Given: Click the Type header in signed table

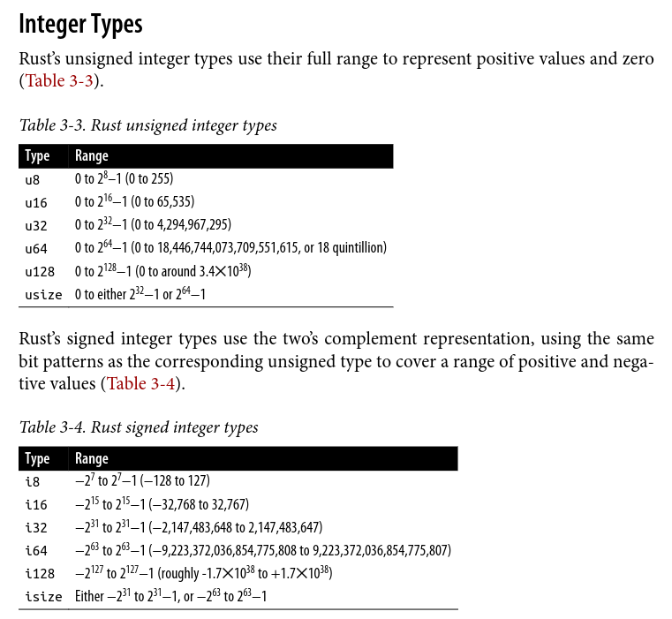Looking at the screenshot, I should [37, 458].
